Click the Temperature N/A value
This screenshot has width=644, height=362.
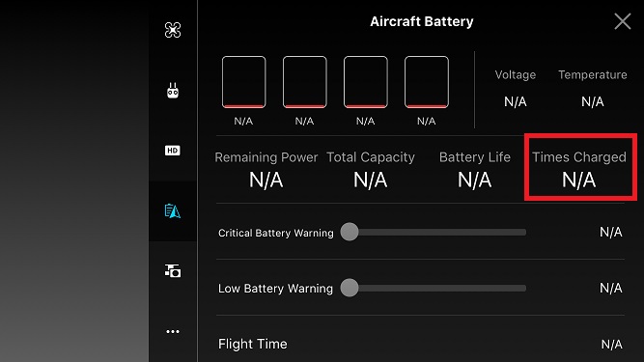(x=592, y=101)
